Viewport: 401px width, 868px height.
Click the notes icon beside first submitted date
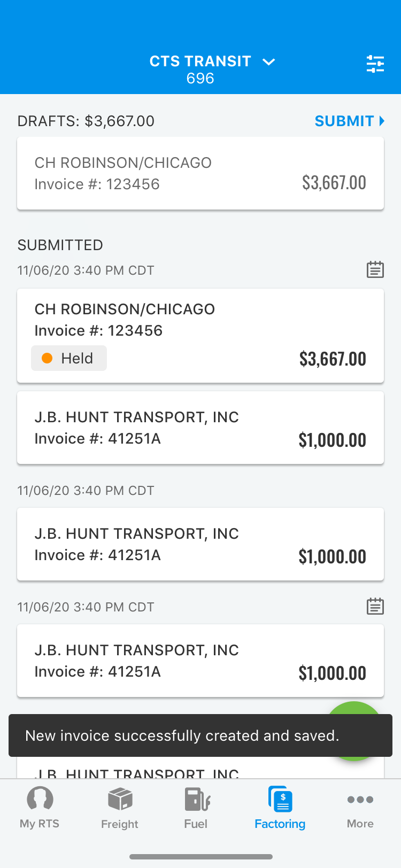point(375,269)
